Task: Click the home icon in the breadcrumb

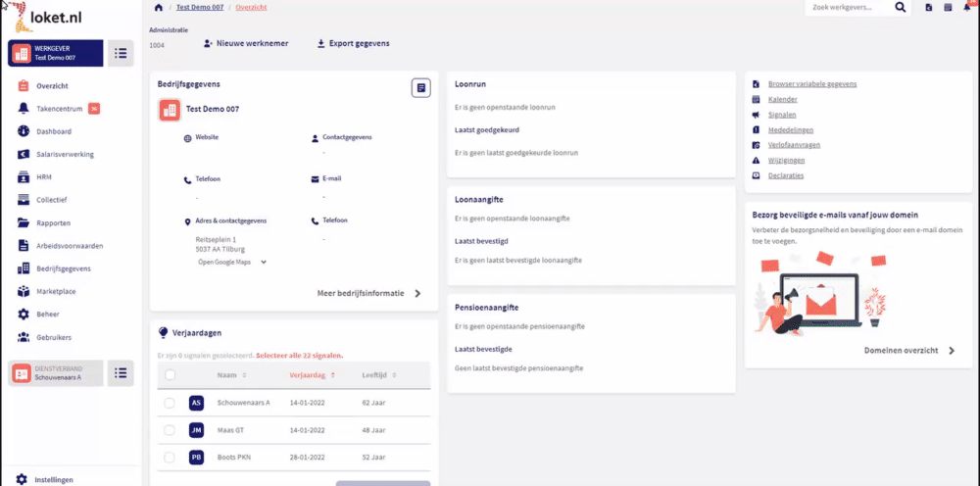Action: 159,8
